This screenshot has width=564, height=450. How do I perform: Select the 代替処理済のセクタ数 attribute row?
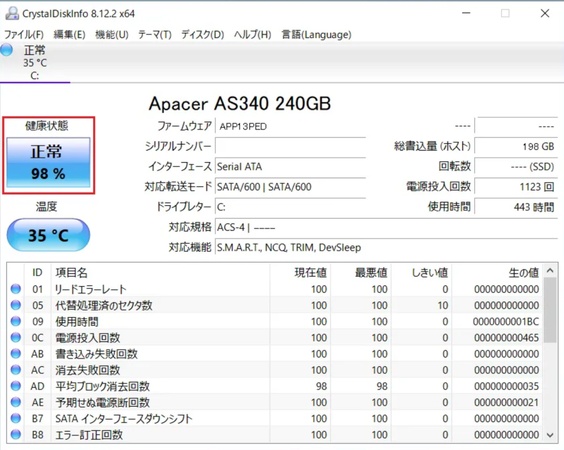click(x=275, y=305)
